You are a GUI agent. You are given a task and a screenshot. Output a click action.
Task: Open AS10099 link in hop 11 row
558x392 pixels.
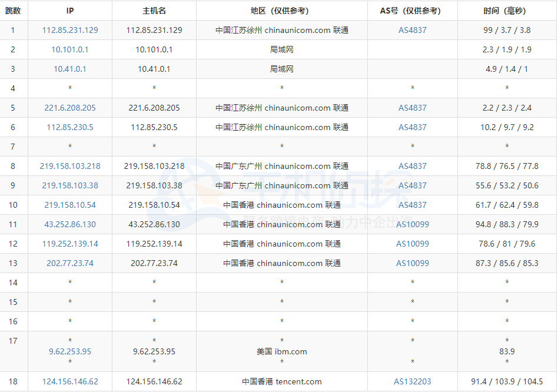tap(412, 224)
